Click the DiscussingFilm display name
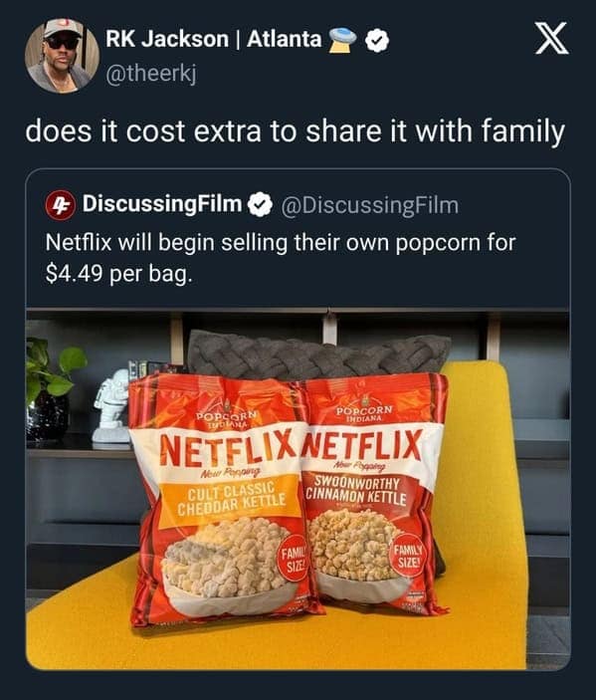Screen dimensions: 596x700 161,204
